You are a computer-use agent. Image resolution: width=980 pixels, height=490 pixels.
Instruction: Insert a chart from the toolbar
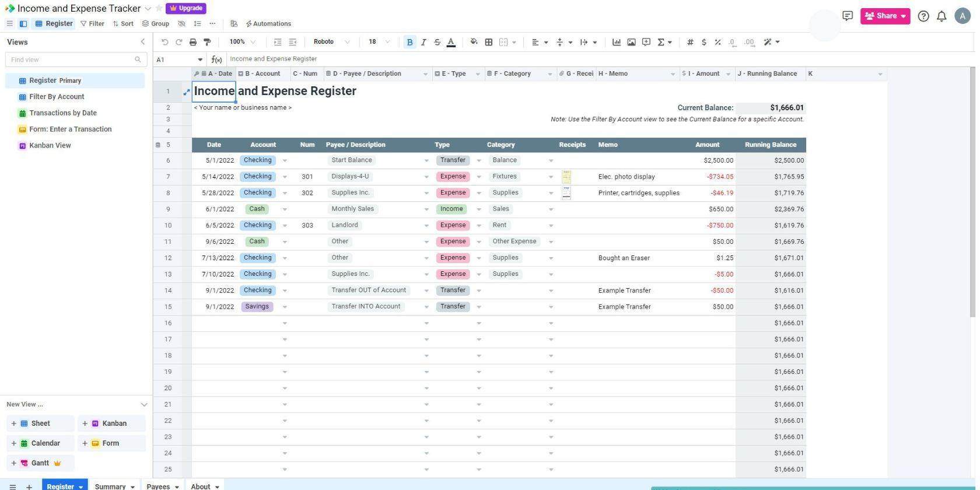(x=616, y=42)
